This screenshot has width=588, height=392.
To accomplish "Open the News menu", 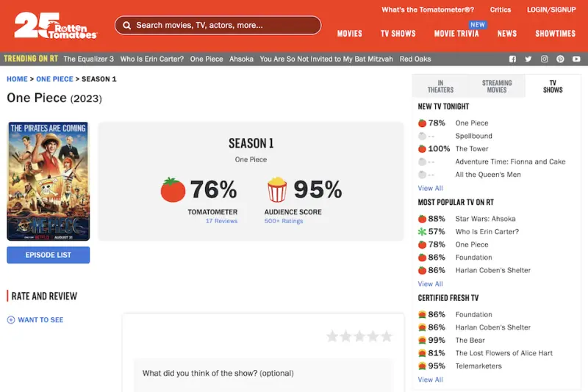I will (507, 34).
